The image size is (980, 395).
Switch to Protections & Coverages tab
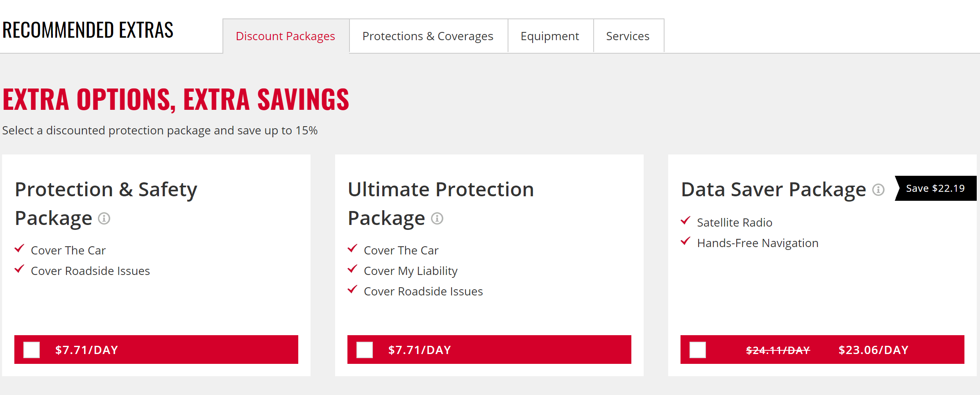pyautogui.click(x=428, y=36)
